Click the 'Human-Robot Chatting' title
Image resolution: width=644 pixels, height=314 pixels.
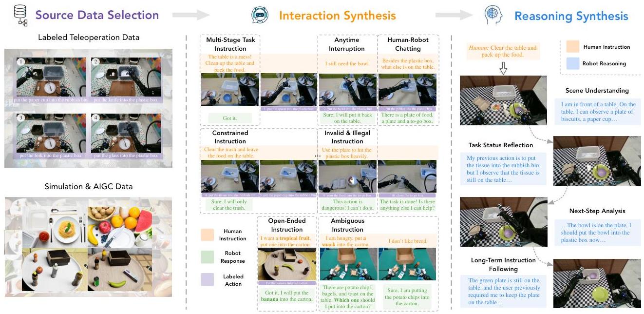click(408, 44)
